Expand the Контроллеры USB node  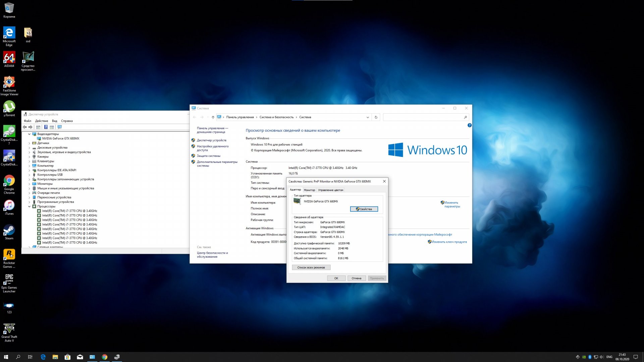[30, 175]
